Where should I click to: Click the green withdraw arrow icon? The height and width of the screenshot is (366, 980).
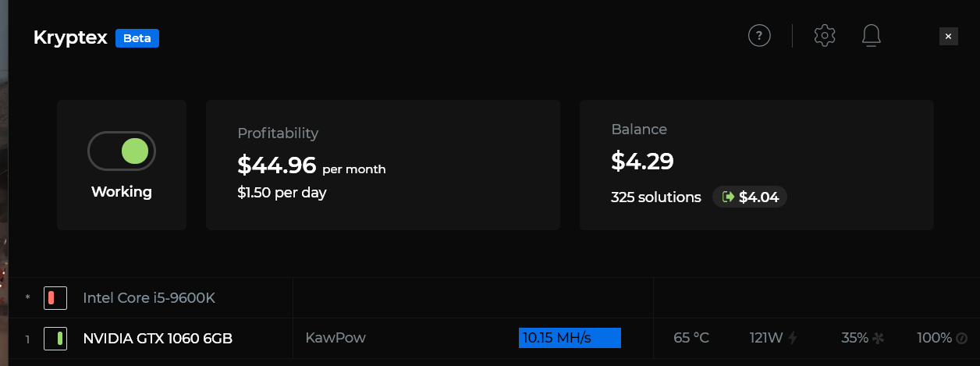(729, 197)
